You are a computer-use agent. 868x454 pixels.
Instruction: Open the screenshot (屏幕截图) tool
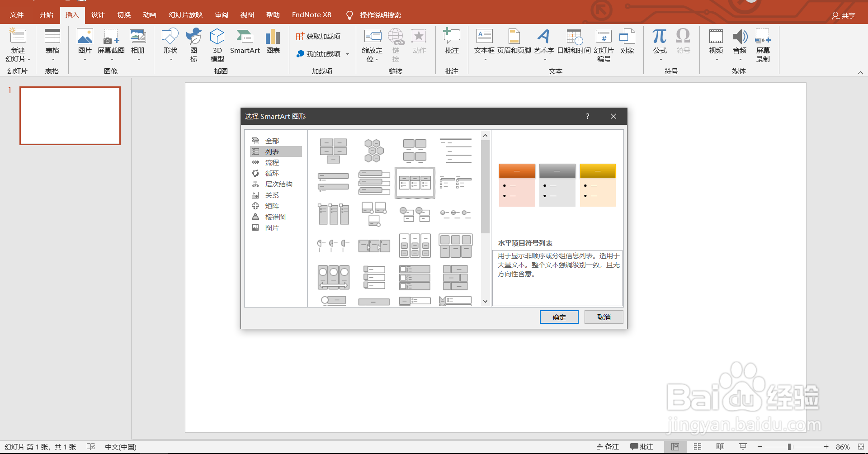(111, 45)
